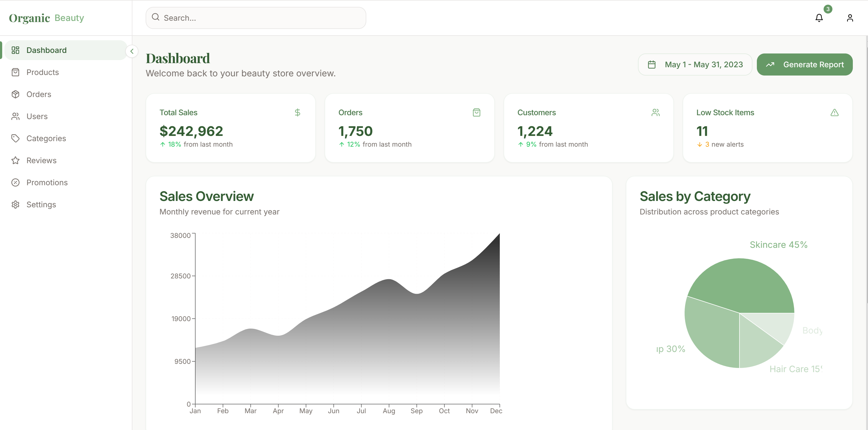Click the Settings gear icon
The width and height of the screenshot is (868, 430).
(15, 205)
